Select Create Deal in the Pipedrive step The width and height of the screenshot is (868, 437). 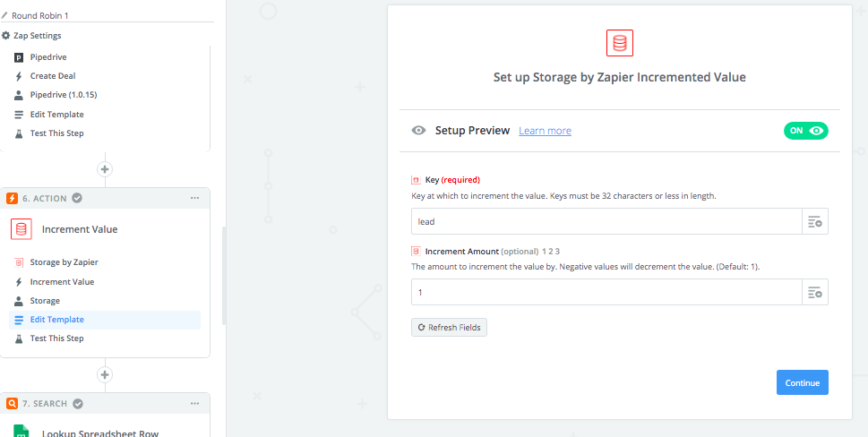(53, 76)
